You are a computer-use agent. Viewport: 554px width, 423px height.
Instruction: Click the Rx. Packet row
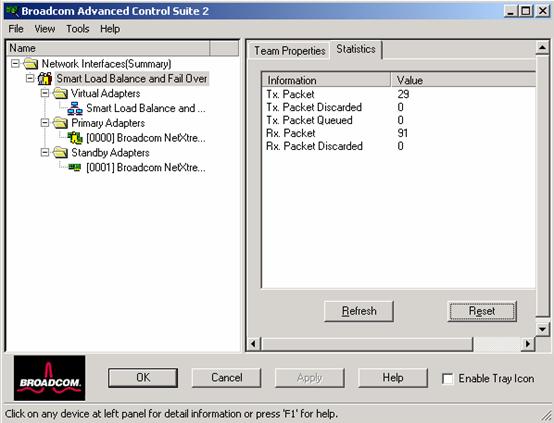399,133
